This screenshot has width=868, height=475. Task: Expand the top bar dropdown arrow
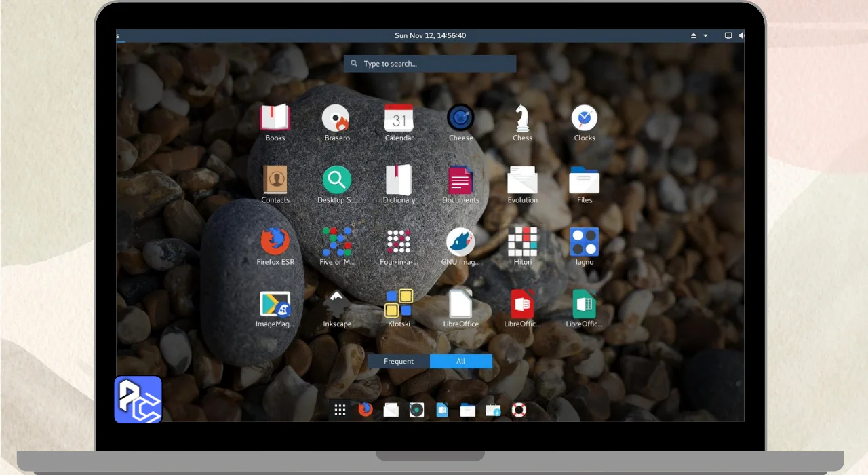pyautogui.click(x=705, y=35)
